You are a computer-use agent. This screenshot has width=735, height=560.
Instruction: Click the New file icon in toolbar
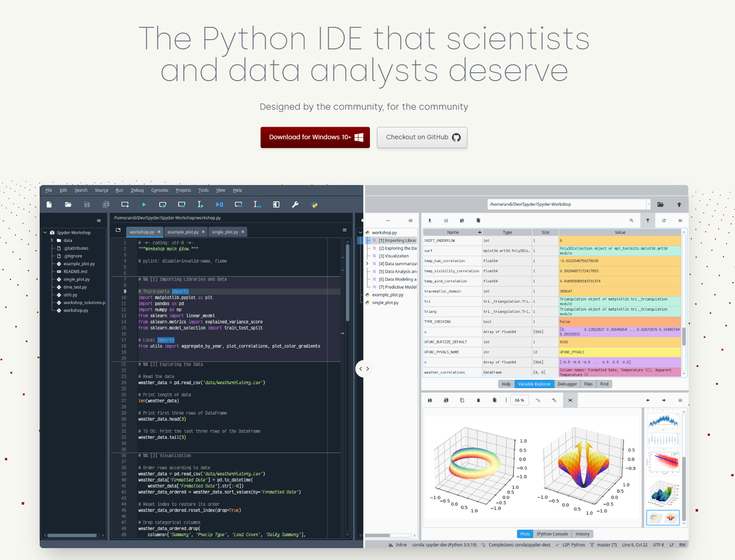tap(49, 204)
